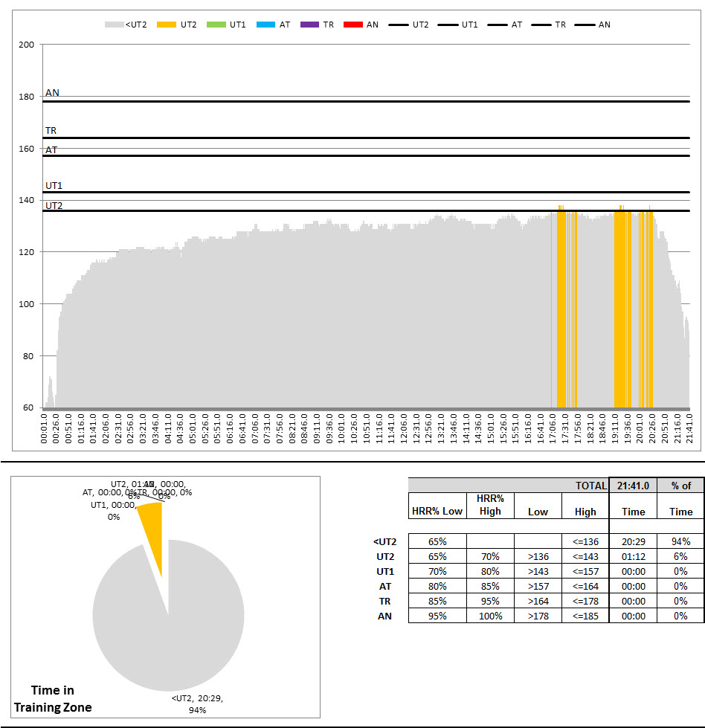This screenshot has width=705, height=728.
Task: Select the UT2 time cell showing 01:12
Action: point(633,556)
